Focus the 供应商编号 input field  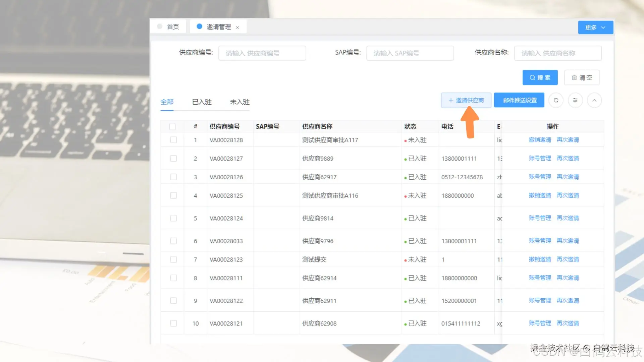point(262,53)
